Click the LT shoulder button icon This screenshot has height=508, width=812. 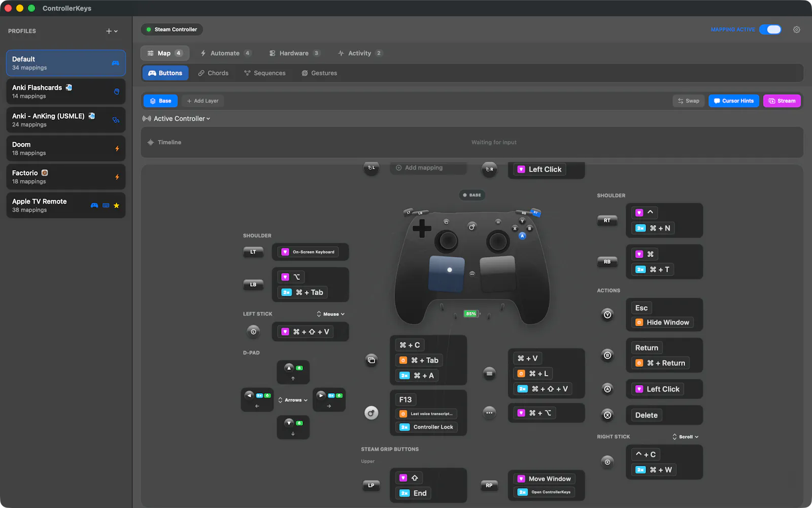[253, 252]
